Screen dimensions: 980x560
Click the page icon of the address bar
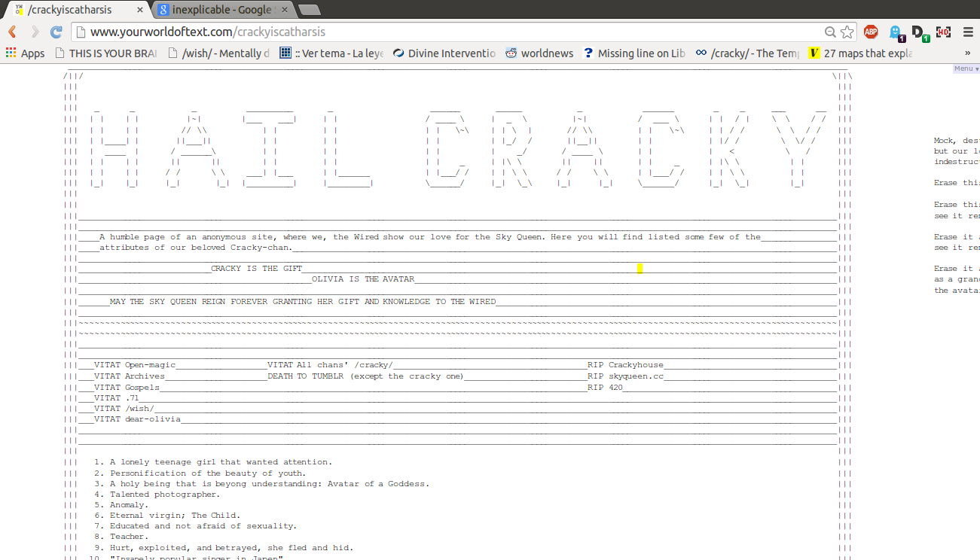(81, 32)
